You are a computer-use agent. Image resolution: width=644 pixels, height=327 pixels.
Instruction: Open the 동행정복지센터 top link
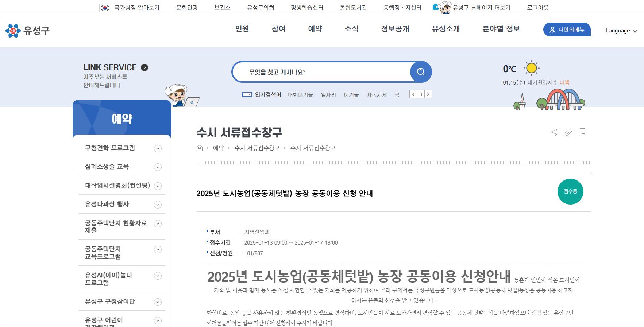[x=402, y=8]
